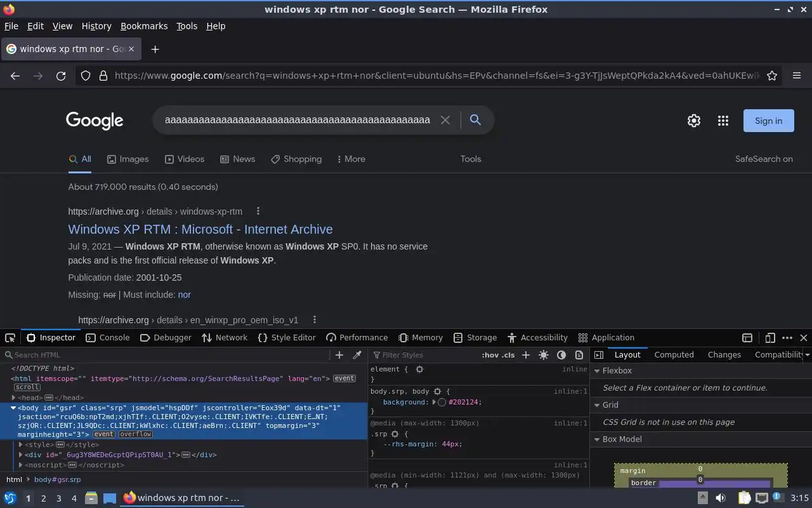Collapse the three-pane inspector sidebar toggle

(598, 355)
